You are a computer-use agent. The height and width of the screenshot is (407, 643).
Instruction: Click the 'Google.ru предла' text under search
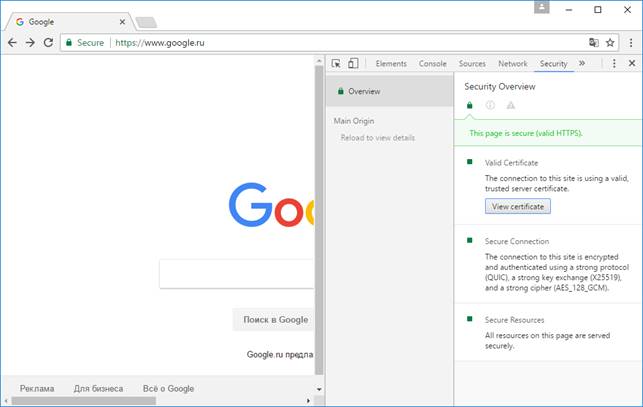[280, 354]
